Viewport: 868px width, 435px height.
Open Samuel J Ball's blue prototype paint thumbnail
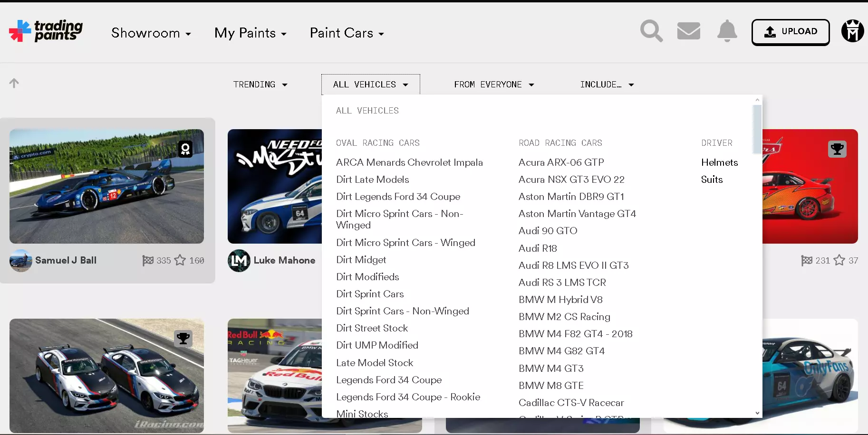106,186
